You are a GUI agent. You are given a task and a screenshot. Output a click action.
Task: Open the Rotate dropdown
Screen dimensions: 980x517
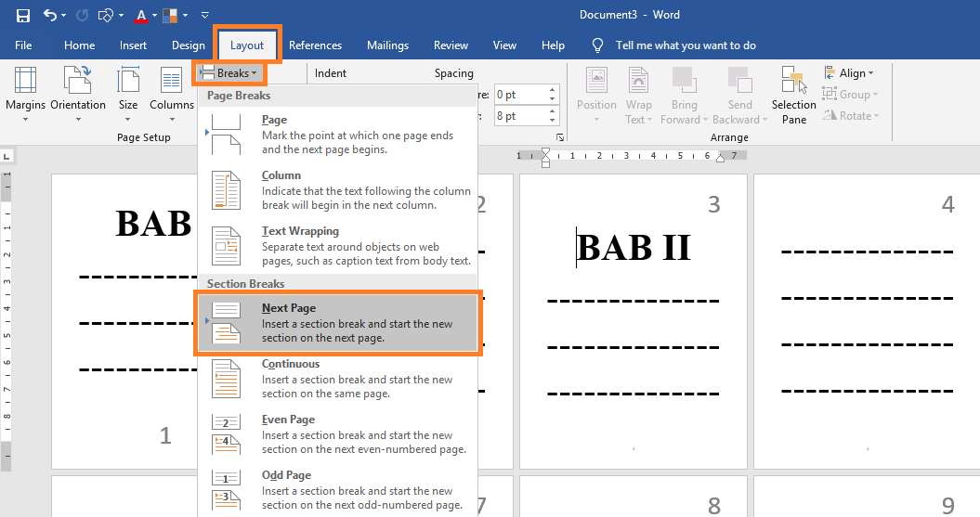[851, 115]
